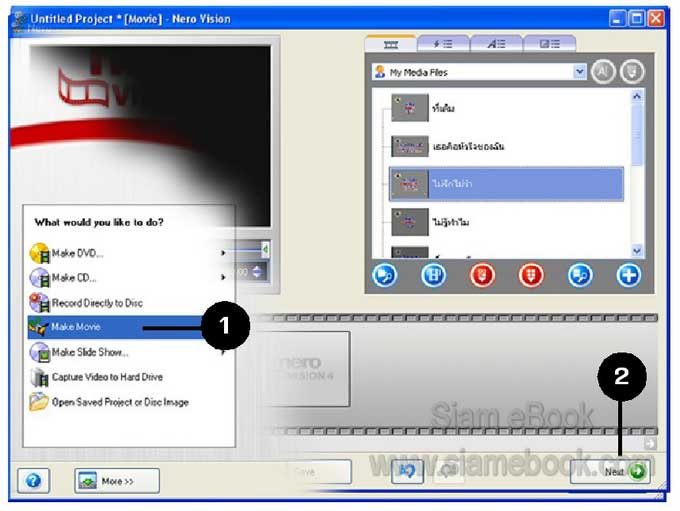Select the highlighted Make Movie entry
This screenshot has height=511, width=680.
117,327
